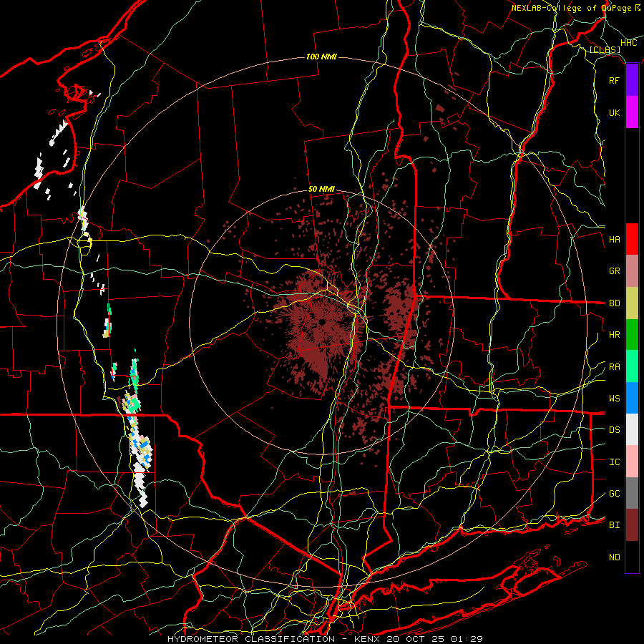
Task: Click the WS legend label
Action: coord(615,398)
